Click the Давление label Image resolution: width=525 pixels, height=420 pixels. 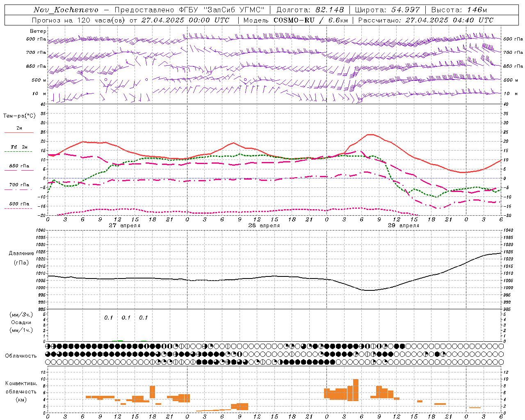(21, 253)
